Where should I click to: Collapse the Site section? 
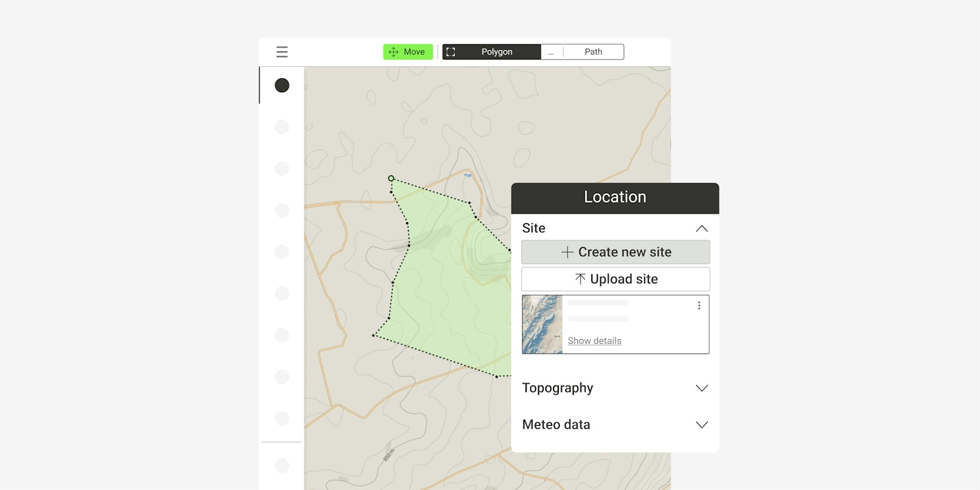[701, 229]
